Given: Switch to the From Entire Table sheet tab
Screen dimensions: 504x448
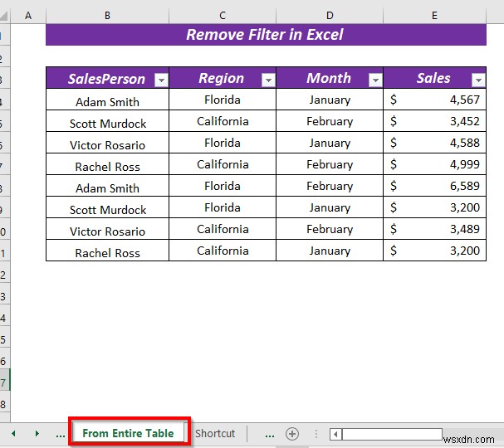Looking at the screenshot, I should click(128, 433).
